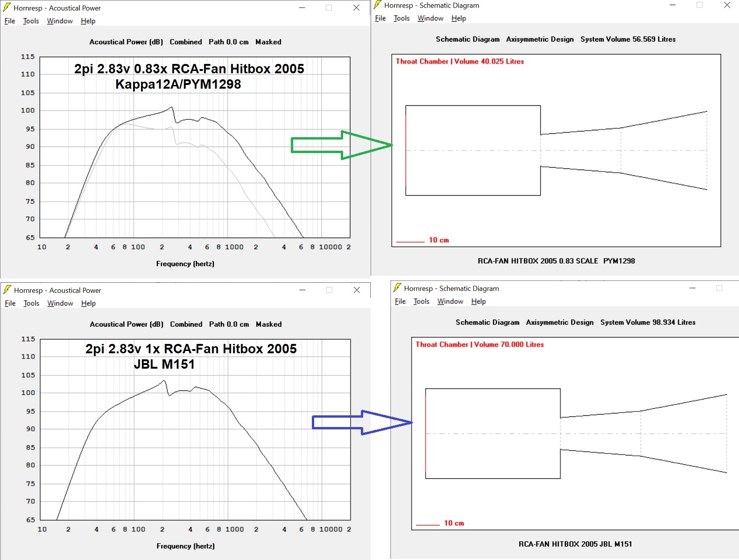Click Hornresp lightning icon in top Acoustical Power title

pos(7,7)
